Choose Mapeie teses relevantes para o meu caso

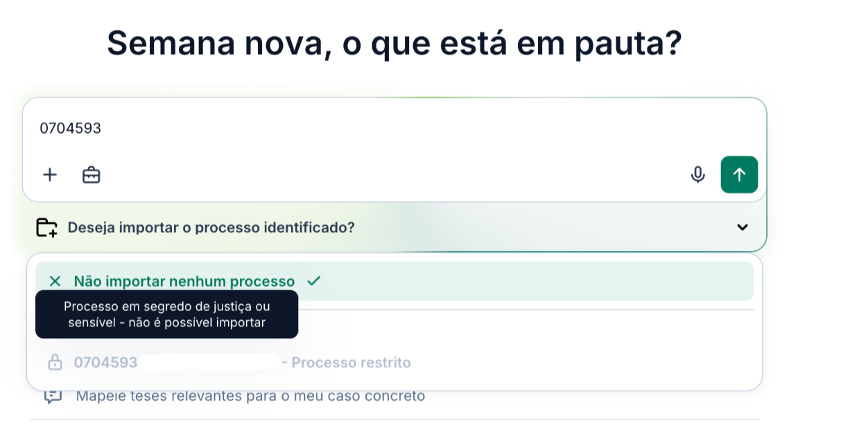[x=250, y=396]
